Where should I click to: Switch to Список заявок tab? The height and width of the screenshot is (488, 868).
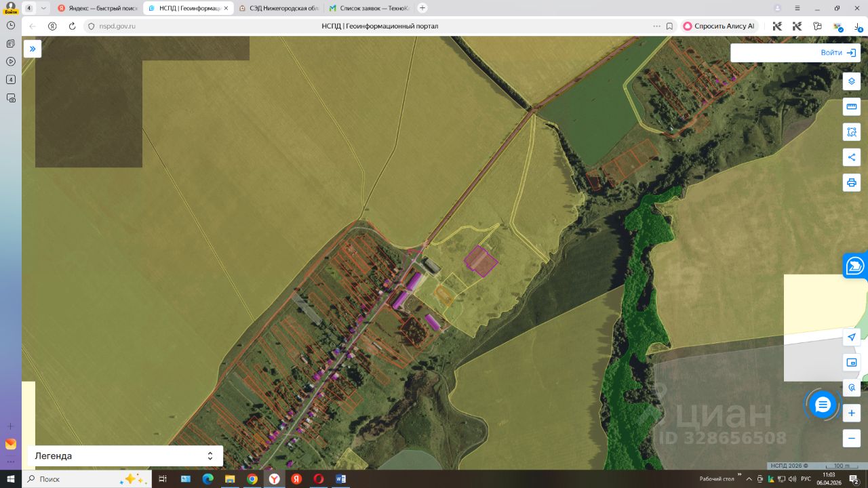(369, 8)
